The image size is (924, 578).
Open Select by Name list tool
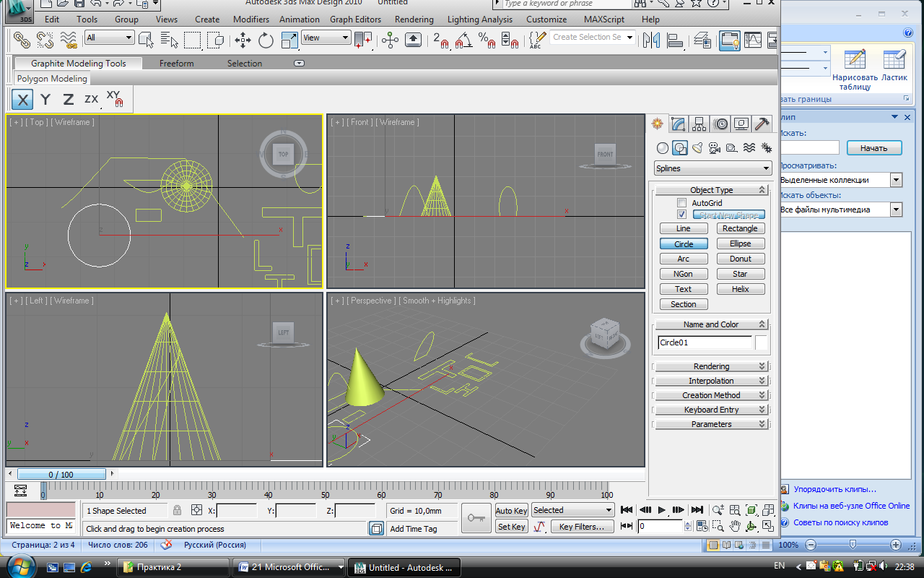(x=170, y=40)
